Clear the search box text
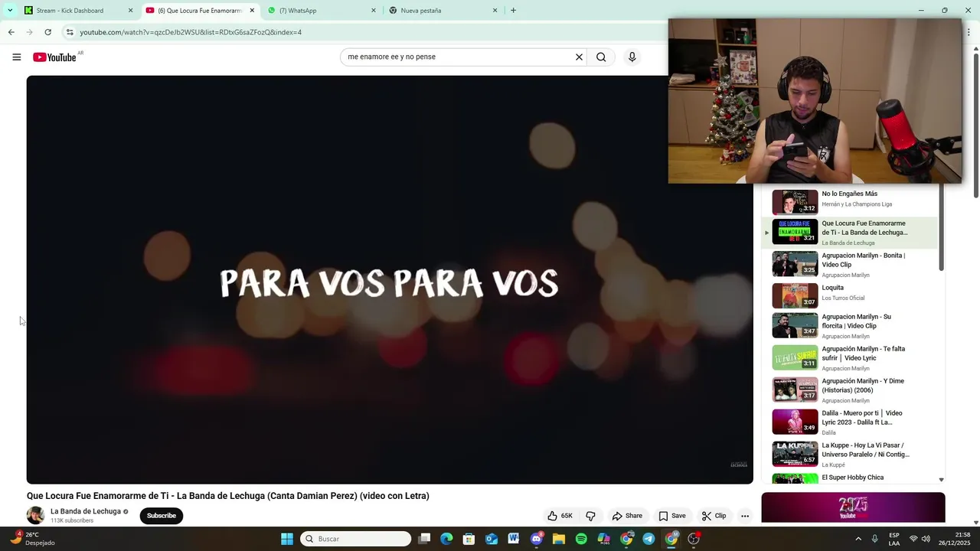 (579, 57)
